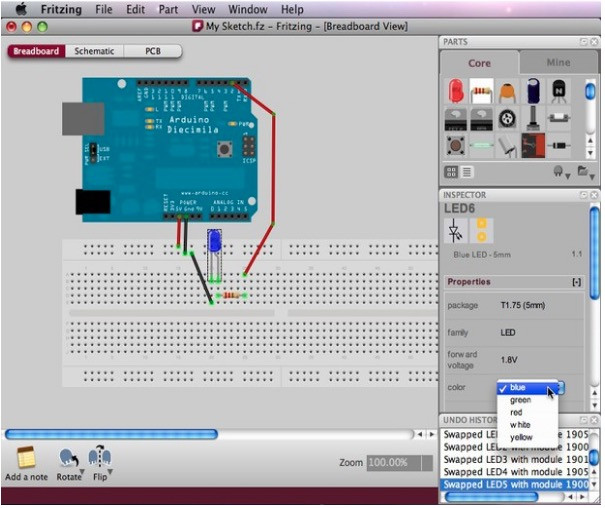Select the red LED part in Parts bin
Screen dimensions: 605x508
pyautogui.click(x=456, y=91)
